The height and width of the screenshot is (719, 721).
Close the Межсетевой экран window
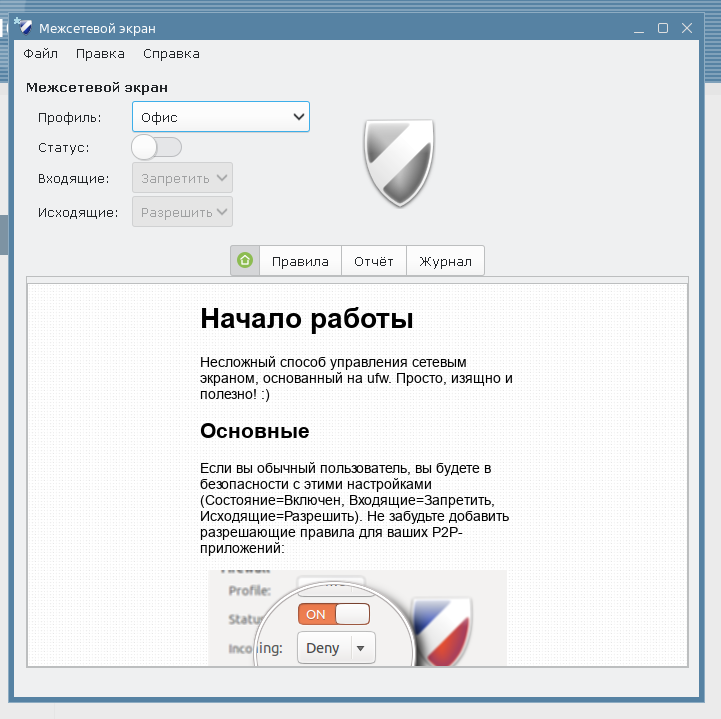pos(687,28)
